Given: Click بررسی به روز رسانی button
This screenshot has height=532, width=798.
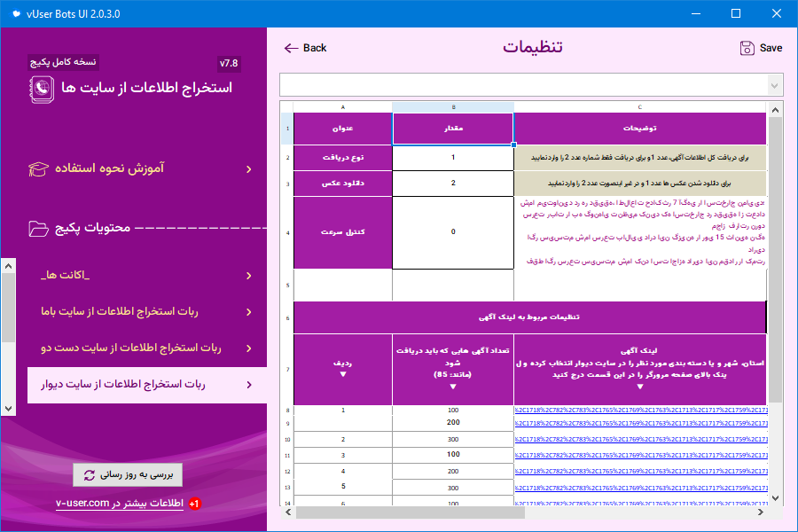Looking at the screenshot, I should pos(128,475).
